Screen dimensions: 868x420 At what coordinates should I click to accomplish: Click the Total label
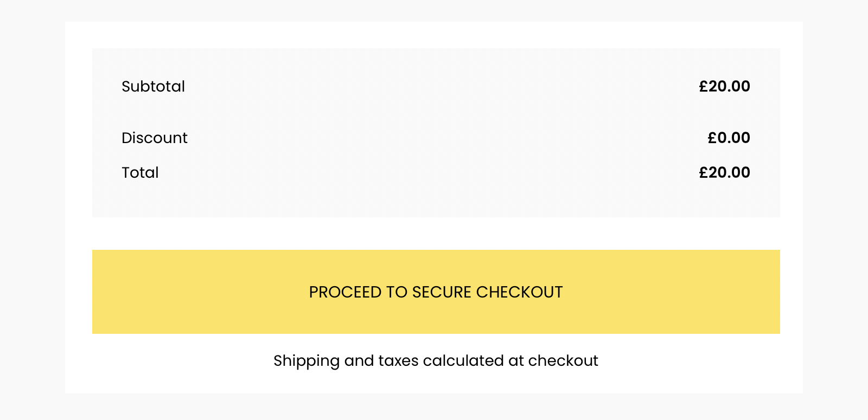[x=140, y=172]
